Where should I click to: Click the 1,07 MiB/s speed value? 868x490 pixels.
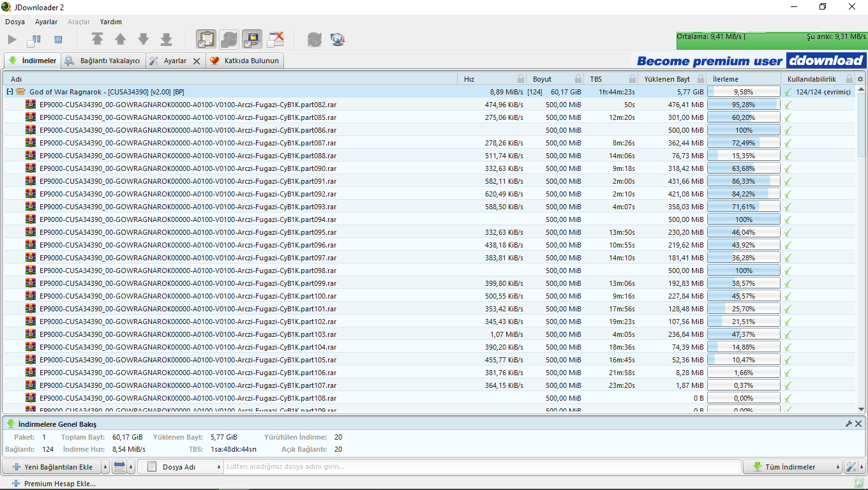click(507, 334)
